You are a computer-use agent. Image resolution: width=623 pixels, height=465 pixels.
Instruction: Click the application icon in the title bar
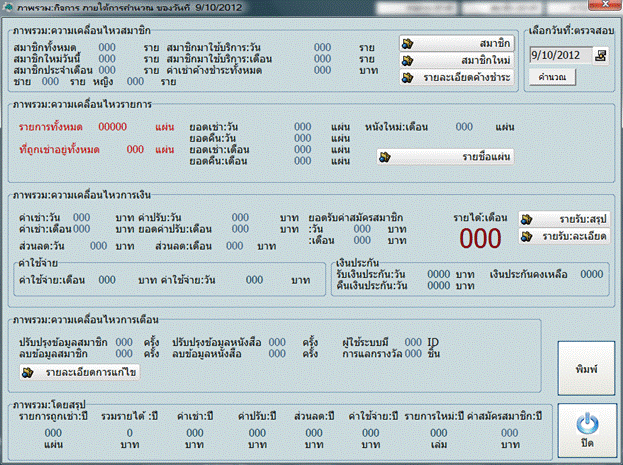coord(8,8)
